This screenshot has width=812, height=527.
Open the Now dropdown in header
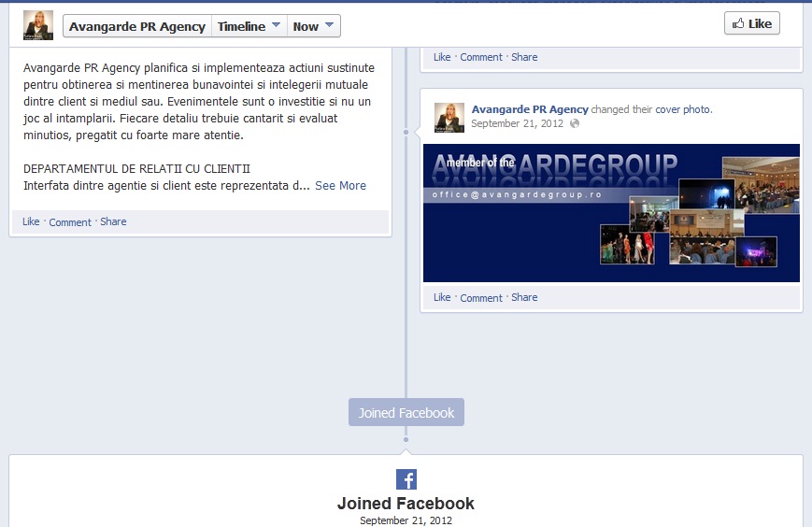pyautogui.click(x=313, y=26)
